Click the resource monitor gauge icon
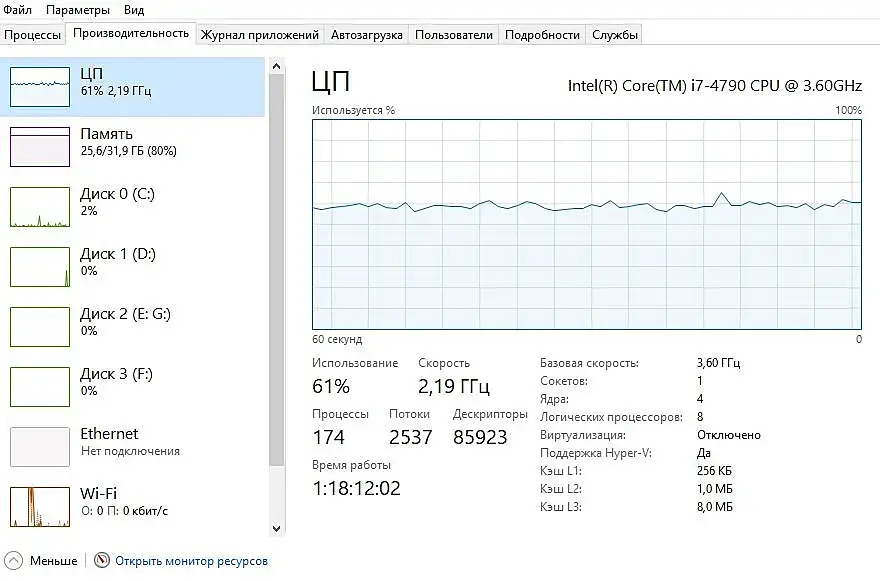The image size is (880, 581). [x=102, y=560]
